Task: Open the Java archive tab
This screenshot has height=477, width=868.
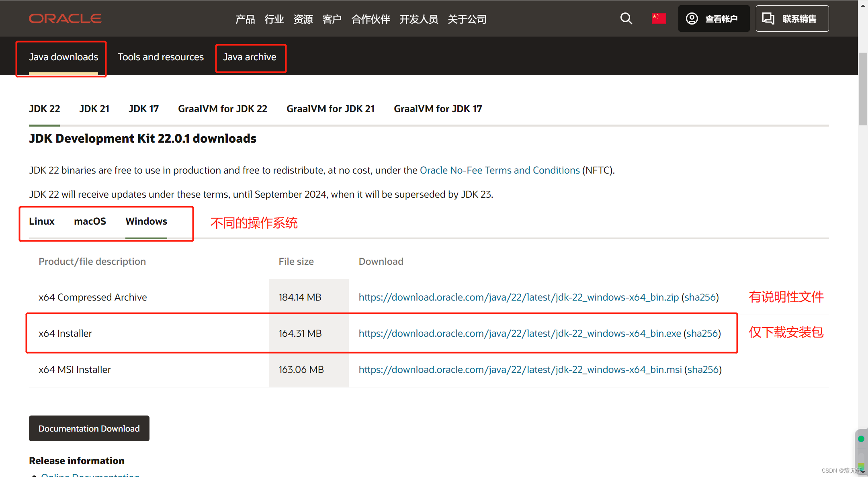Action: click(x=250, y=57)
